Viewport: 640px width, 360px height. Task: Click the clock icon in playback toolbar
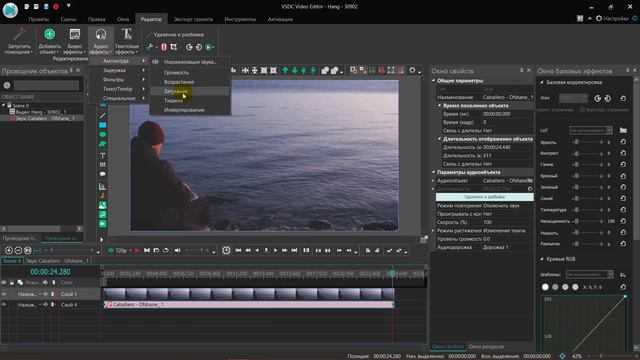pyautogui.click(x=226, y=250)
